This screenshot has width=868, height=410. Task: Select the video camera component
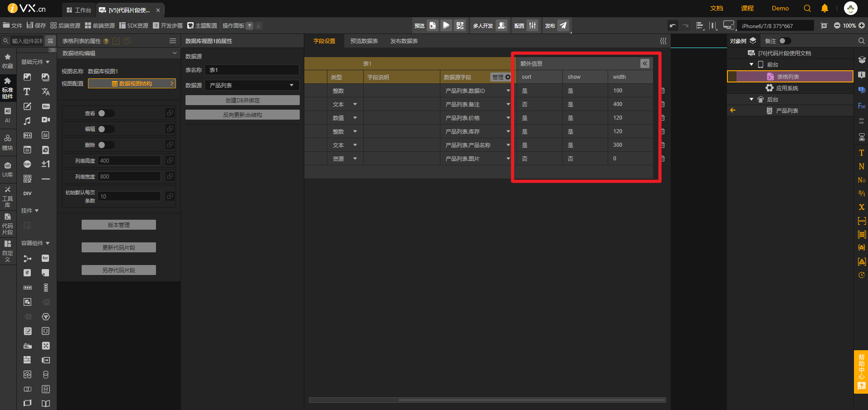[x=46, y=120]
